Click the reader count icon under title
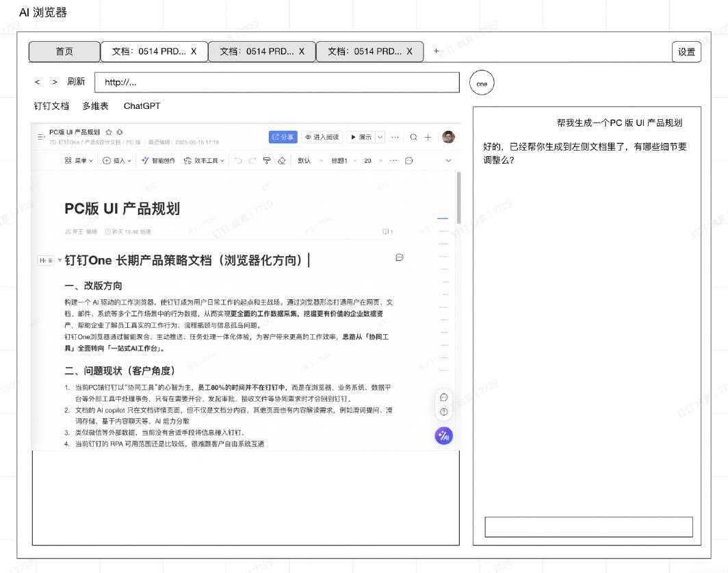Image resolution: width=728 pixels, height=573 pixels. [x=387, y=231]
